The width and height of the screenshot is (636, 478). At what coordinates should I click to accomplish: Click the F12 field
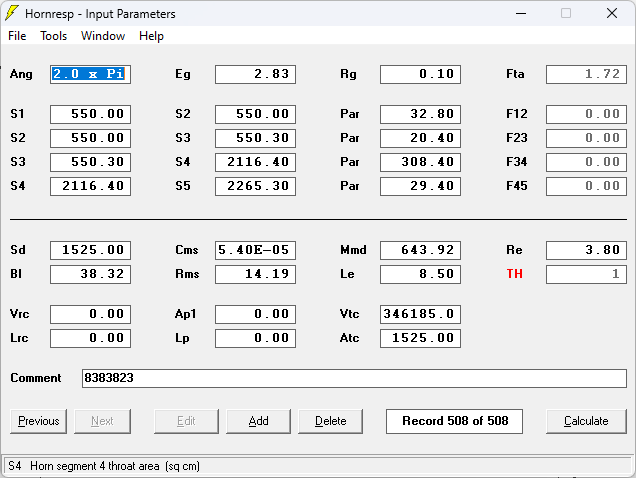[586, 114]
